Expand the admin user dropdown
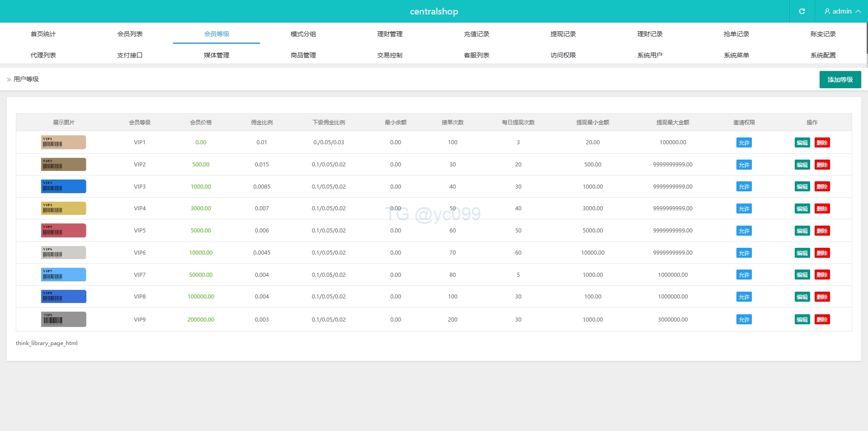Viewport: 868px width, 431px height. pos(842,11)
